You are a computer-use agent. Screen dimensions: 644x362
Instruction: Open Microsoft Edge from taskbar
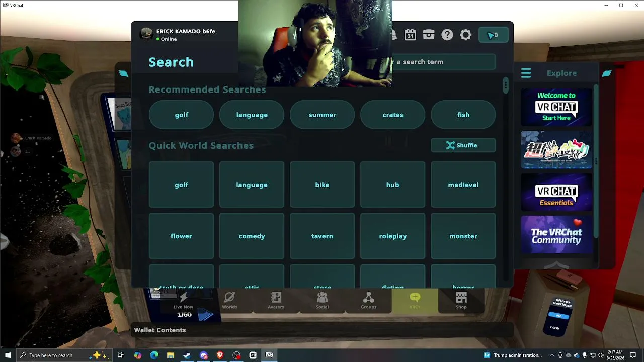154,355
